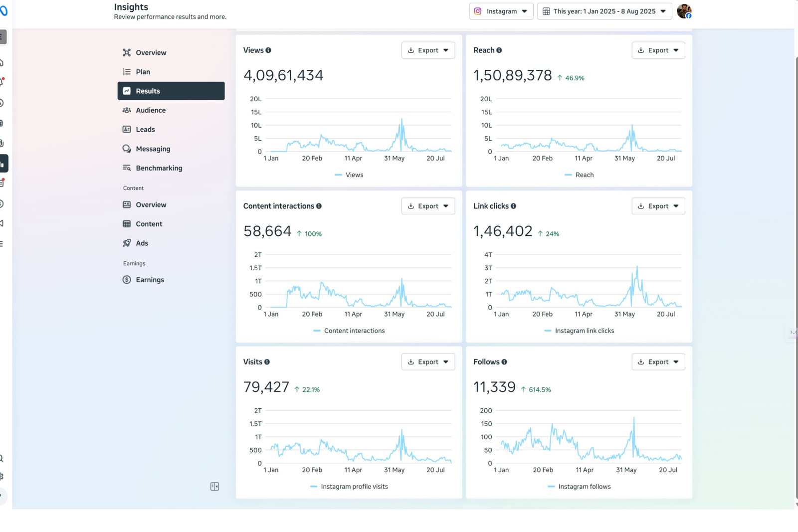This screenshot has width=798, height=532.
Task: Open Benchmarking in sidebar
Action: [x=159, y=168]
